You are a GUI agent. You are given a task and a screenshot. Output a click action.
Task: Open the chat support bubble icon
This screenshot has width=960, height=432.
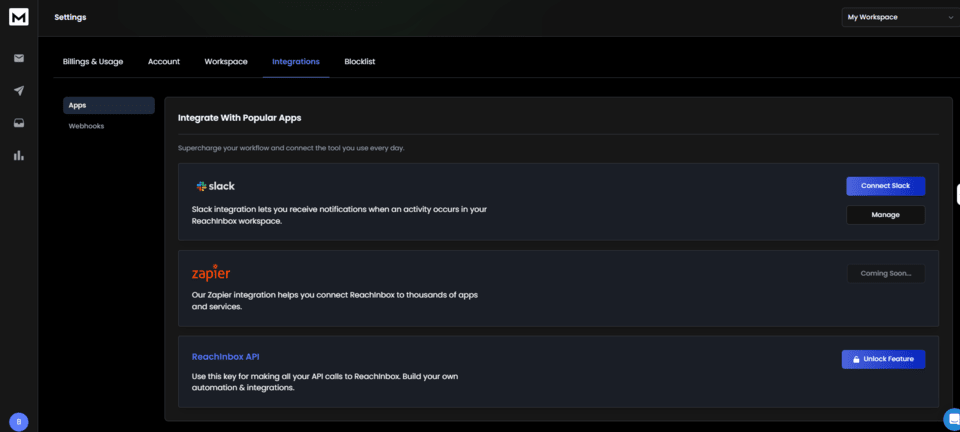click(951, 419)
